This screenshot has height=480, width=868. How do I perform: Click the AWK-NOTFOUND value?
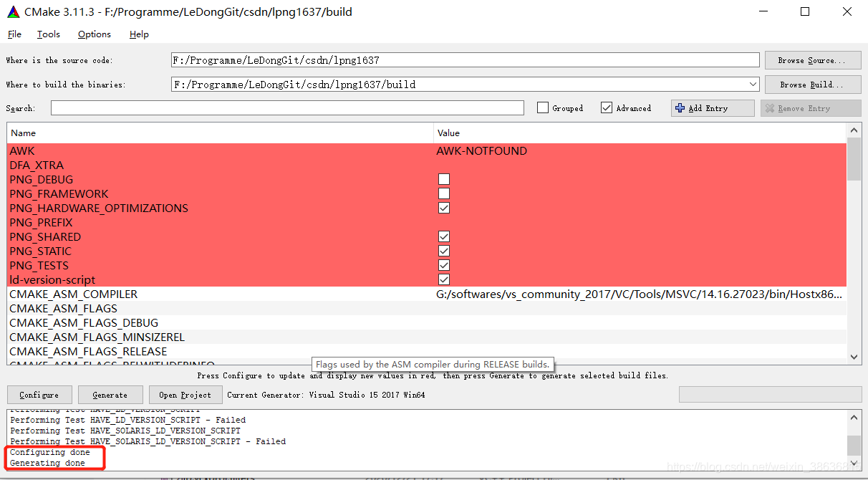(x=482, y=150)
